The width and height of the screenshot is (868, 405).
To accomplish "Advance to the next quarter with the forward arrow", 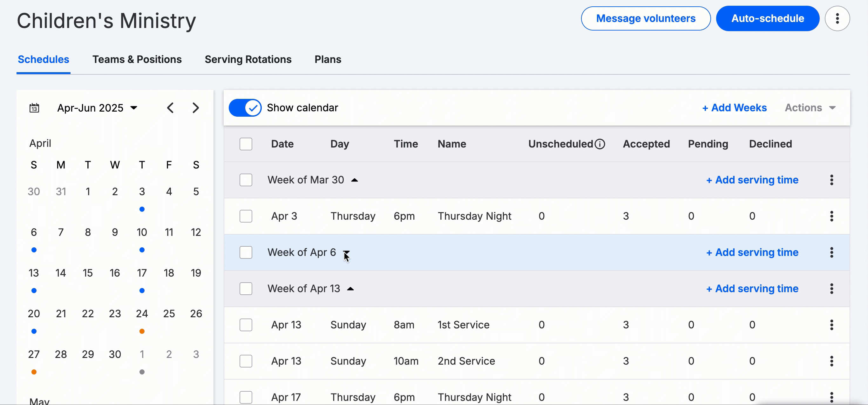I will click(196, 107).
